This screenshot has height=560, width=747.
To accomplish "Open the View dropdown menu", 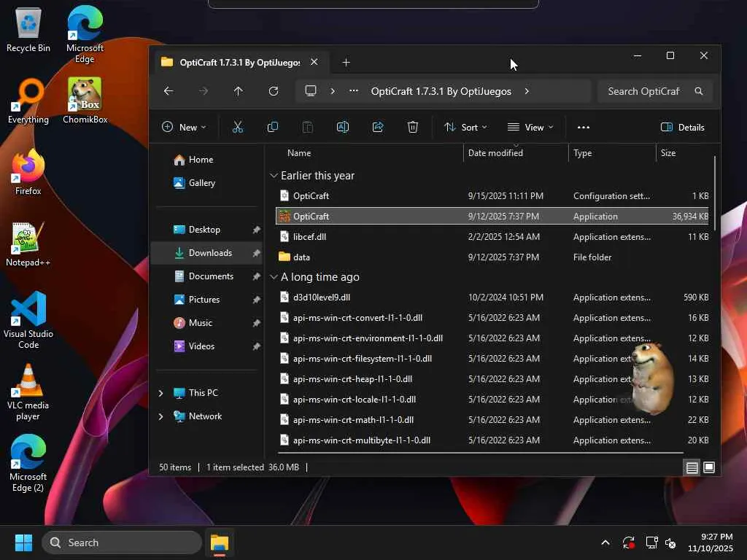I will click(530, 127).
